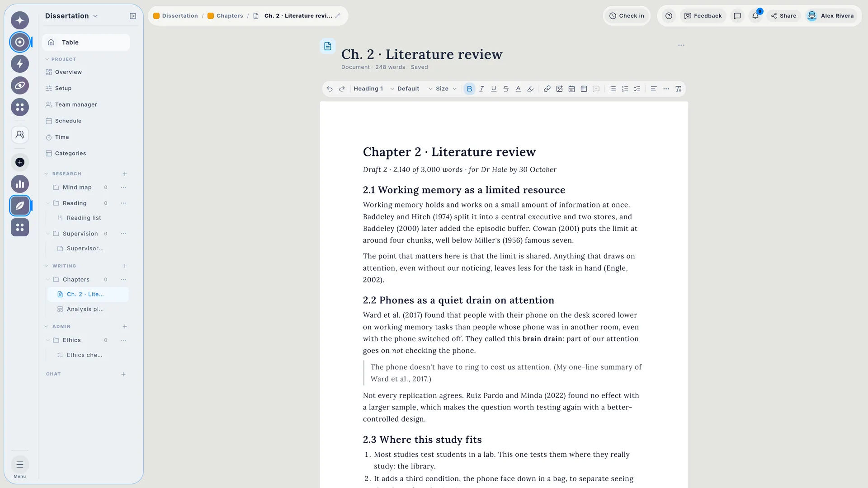868x488 pixels.
Task: Add a new item to Writing section
Action: [125, 266]
